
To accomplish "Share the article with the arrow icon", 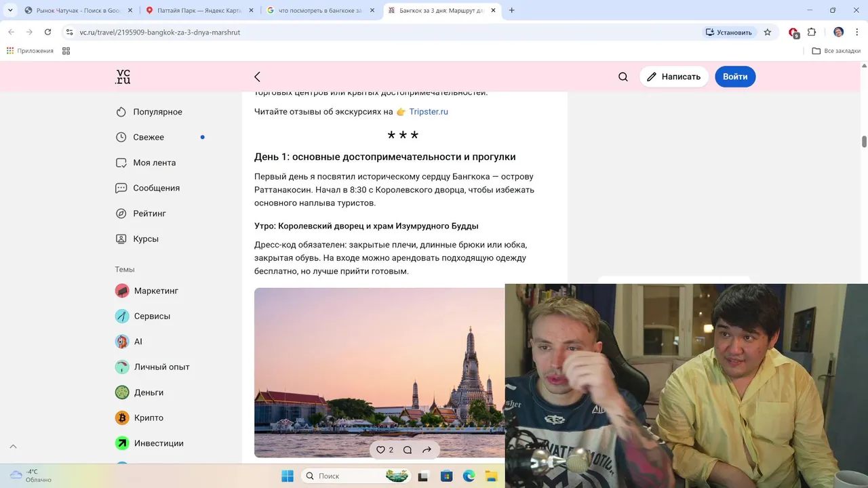I will pos(427,449).
